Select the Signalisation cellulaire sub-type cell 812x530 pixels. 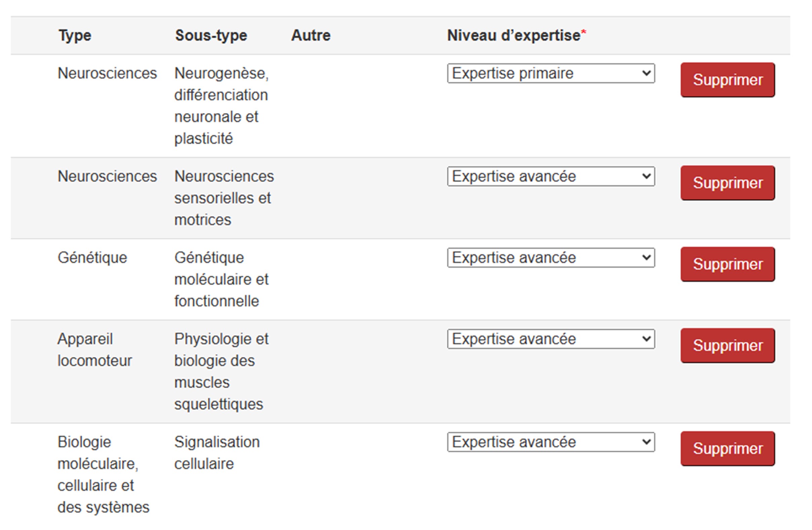click(x=217, y=453)
